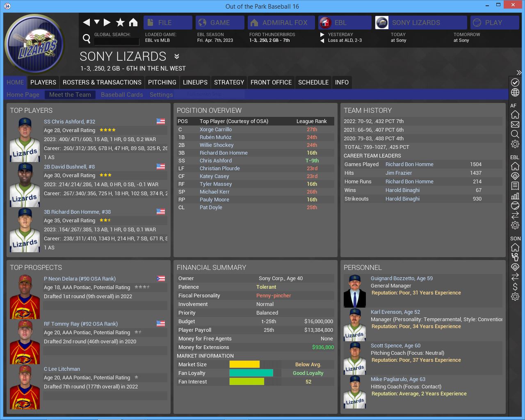Click the manager figure icon under SON
This screenshot has width=525, height=420.
[515, 257]
